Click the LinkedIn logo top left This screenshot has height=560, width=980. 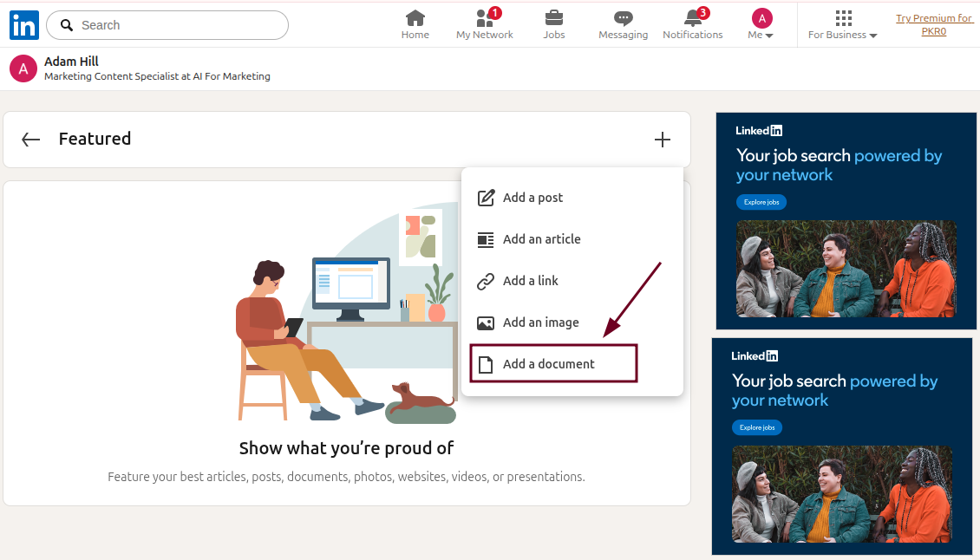click(x=23, y=24)
